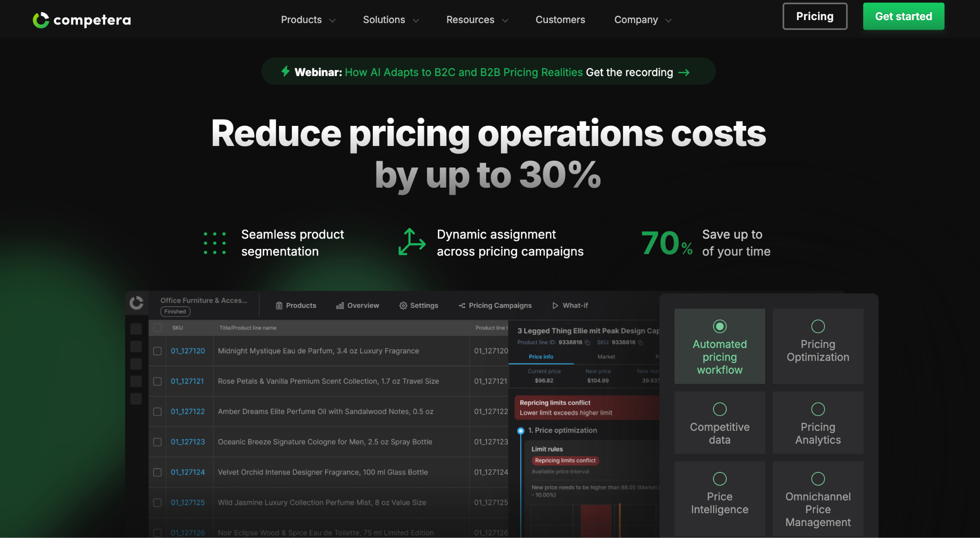Click the lightning bolt icon in webinar banner

coord(285,71)
